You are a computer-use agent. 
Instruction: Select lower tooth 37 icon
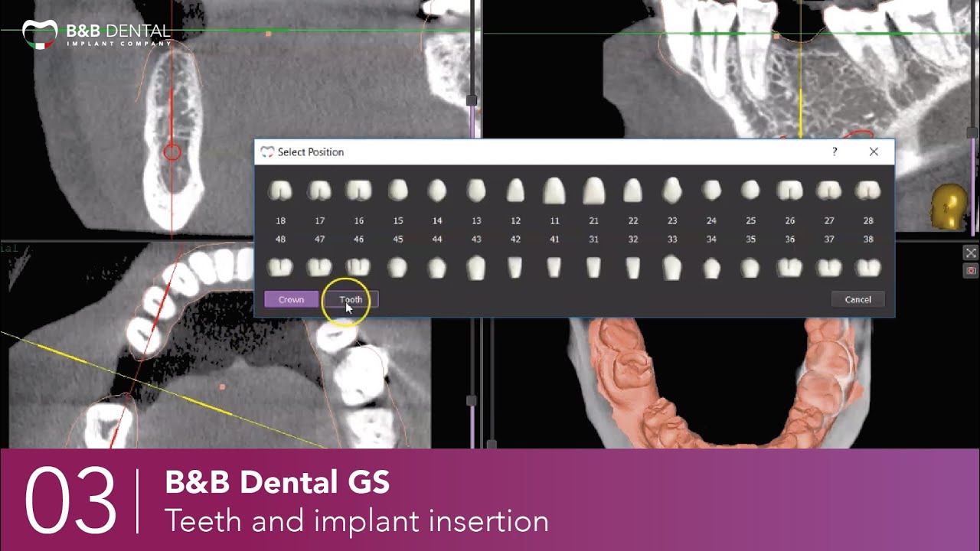tap(828, 267)
